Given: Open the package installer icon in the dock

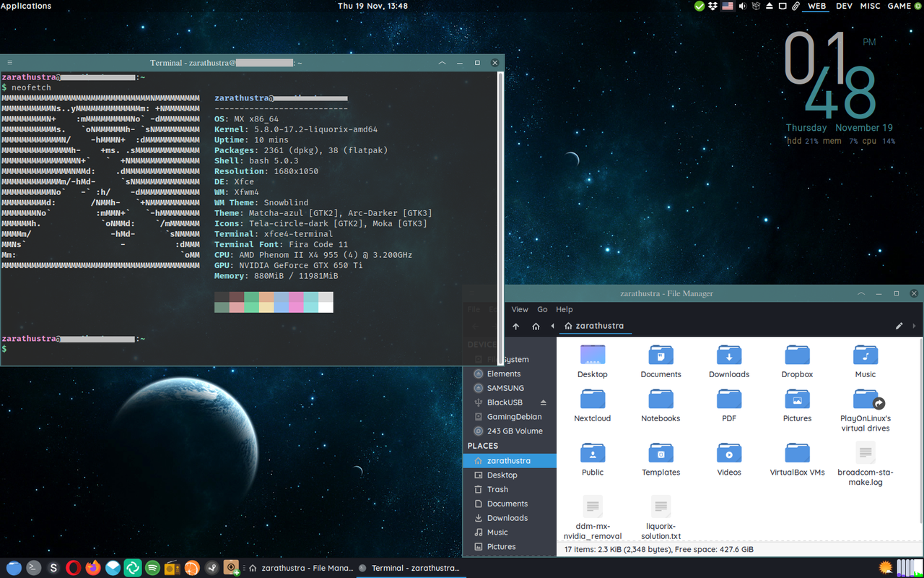Looking at the screenshot, I should point(231,568).
